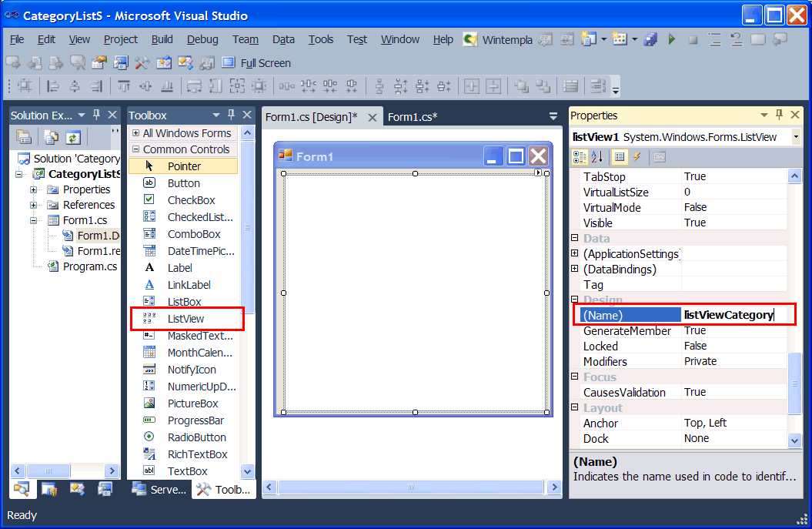Collapse the Focus property category

click(575, 377)
